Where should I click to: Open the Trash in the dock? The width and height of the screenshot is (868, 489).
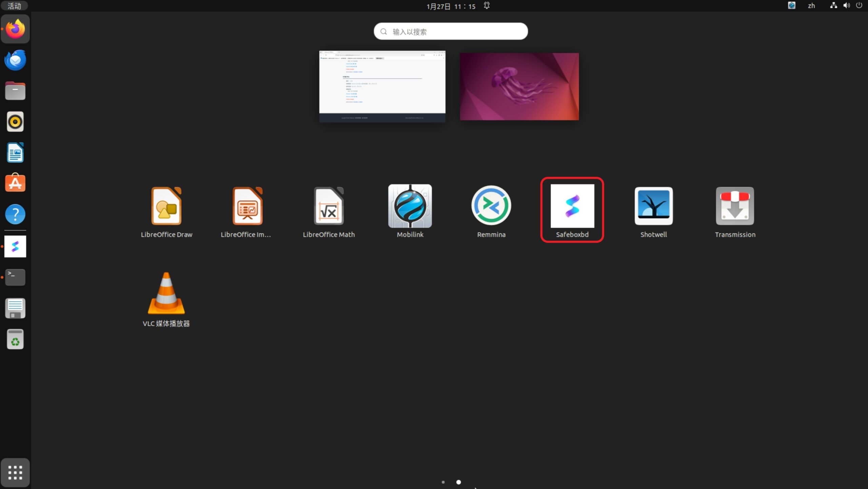coord(15,339)
